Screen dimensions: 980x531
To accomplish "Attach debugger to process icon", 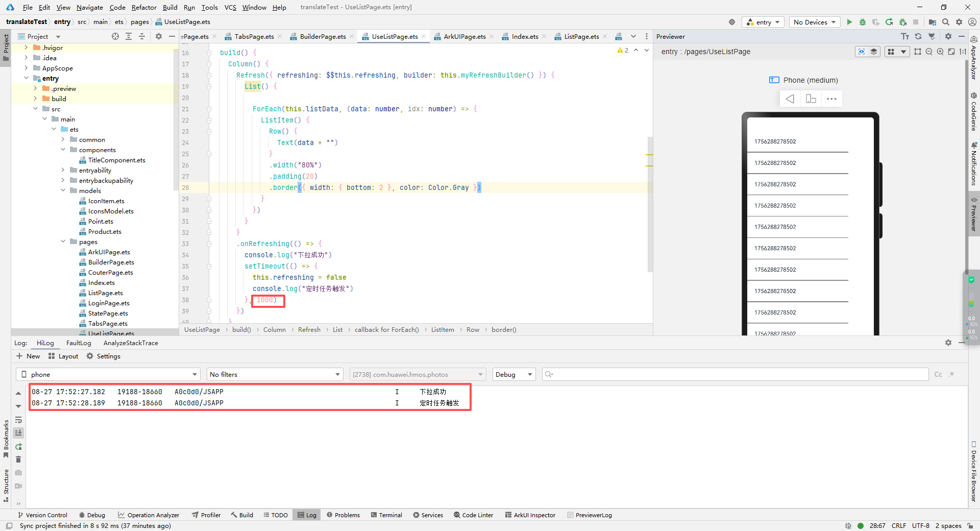I will tap(902, 22).
